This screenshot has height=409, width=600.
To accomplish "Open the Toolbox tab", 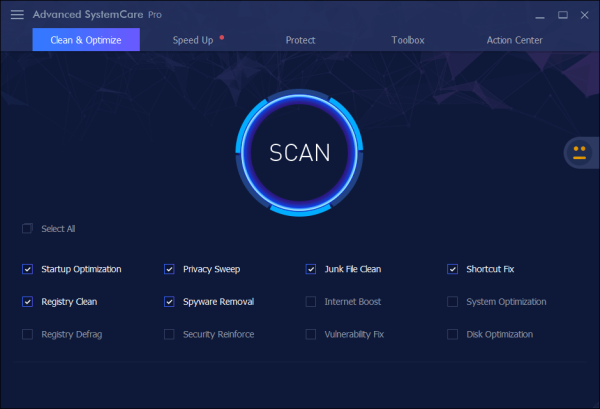I will (x=408, y=40).
